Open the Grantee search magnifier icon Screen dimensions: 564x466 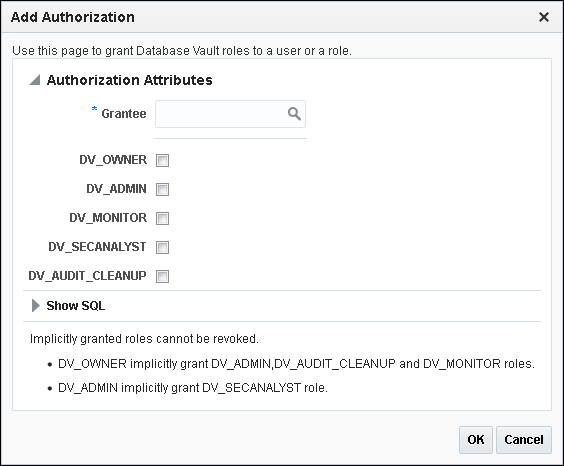tap(294, 114)
